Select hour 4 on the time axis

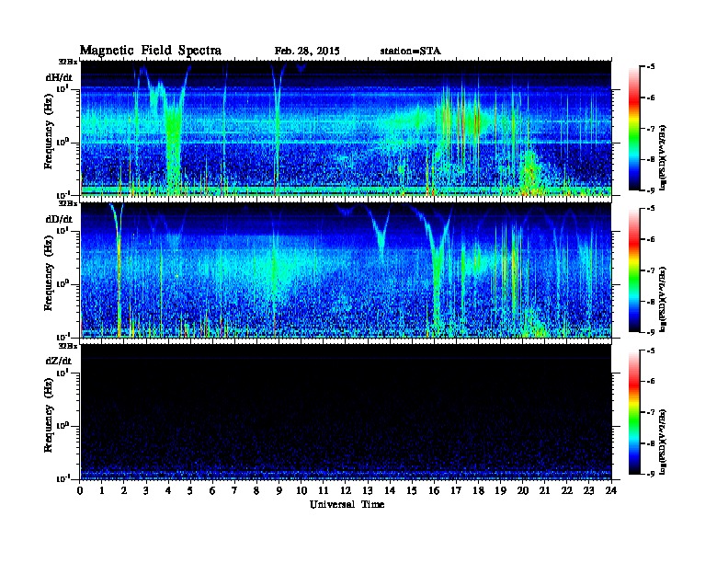(x=168, y=491)
